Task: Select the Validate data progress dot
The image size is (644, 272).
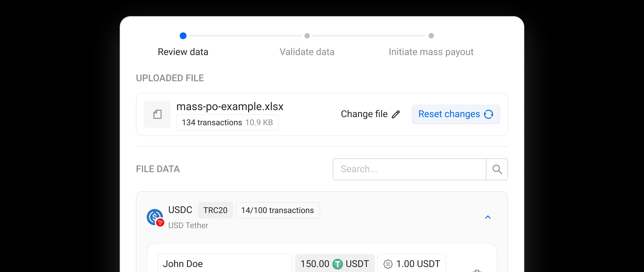Action: click(x=307, y=36)
